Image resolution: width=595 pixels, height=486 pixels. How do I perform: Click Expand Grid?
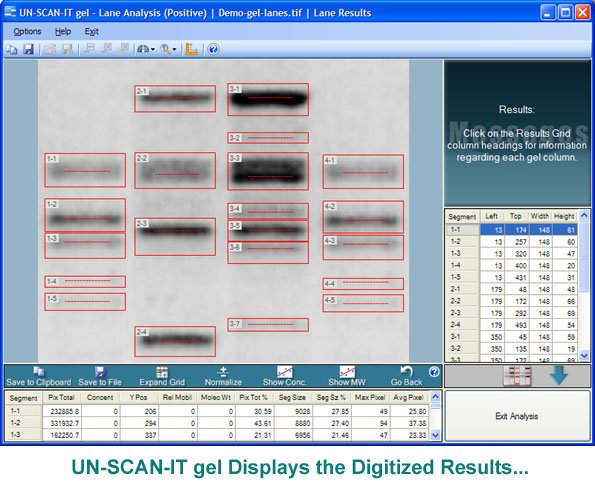click(x=162, y=376)
